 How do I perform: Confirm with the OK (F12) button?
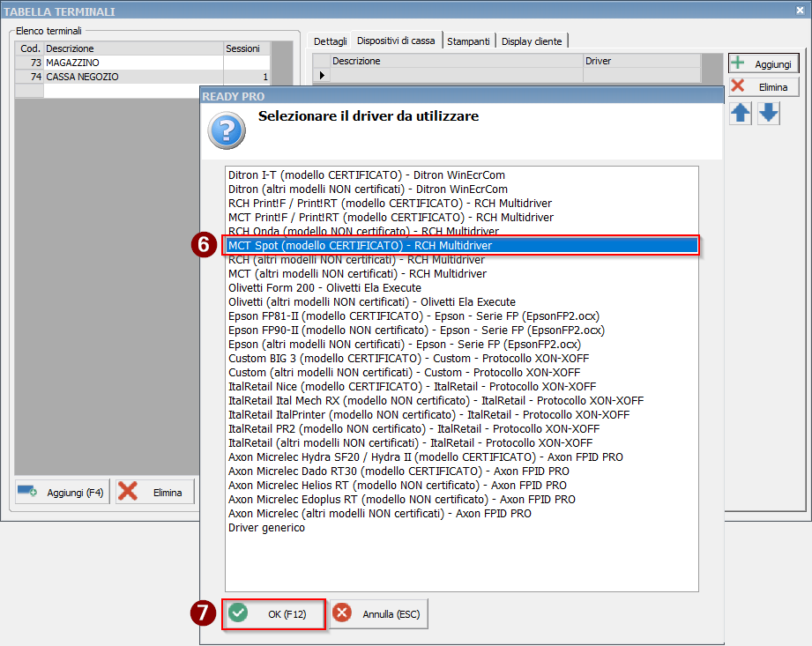pyautogui.click(x=275, y=614)
